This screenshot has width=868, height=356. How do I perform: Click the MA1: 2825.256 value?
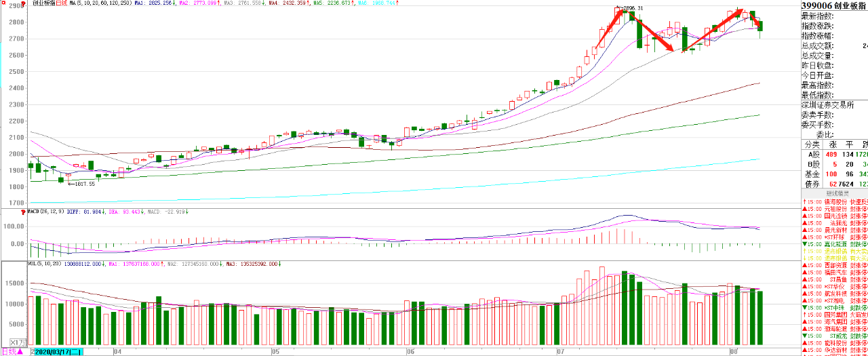(155, 3)
